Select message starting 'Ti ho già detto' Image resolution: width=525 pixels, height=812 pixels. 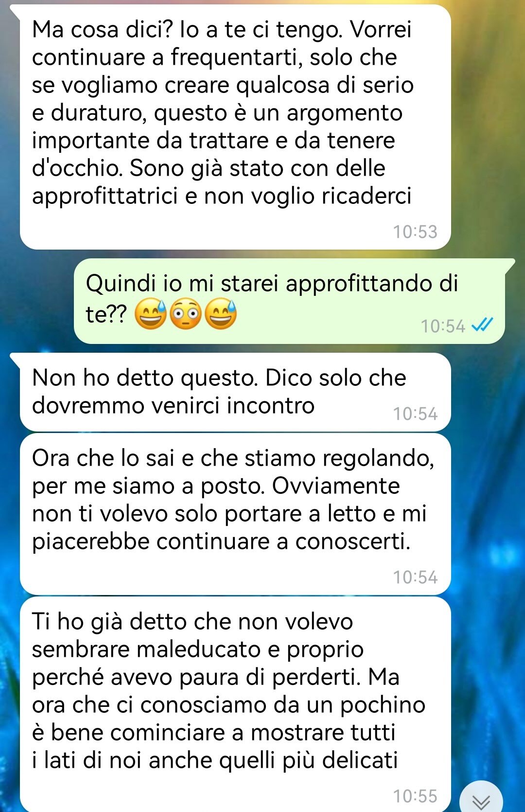coord(235,704)
